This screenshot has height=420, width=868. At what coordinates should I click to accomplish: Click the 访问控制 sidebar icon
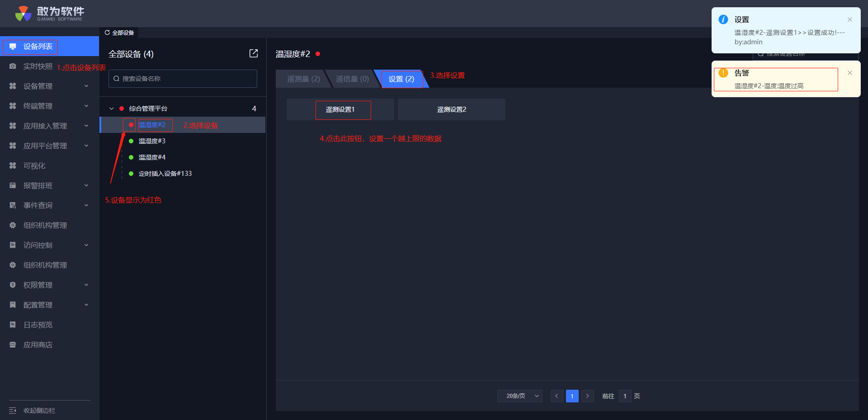pos(13,245)
